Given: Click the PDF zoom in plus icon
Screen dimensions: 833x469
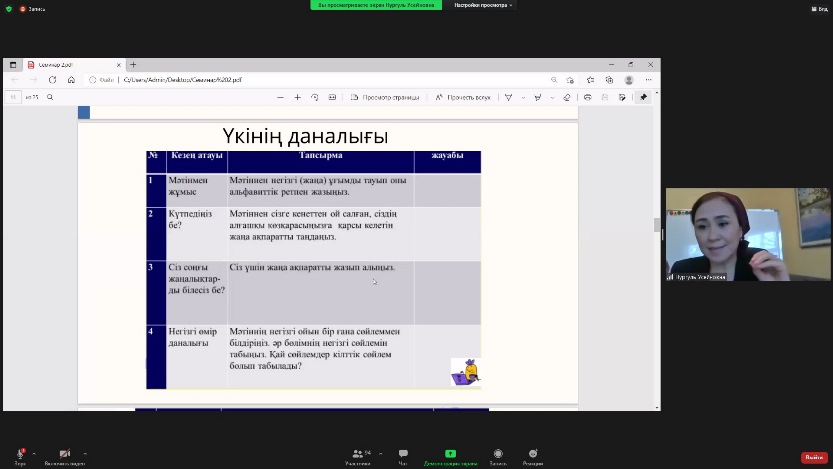Looking at the screenshot, I should (x=297, y=97).
